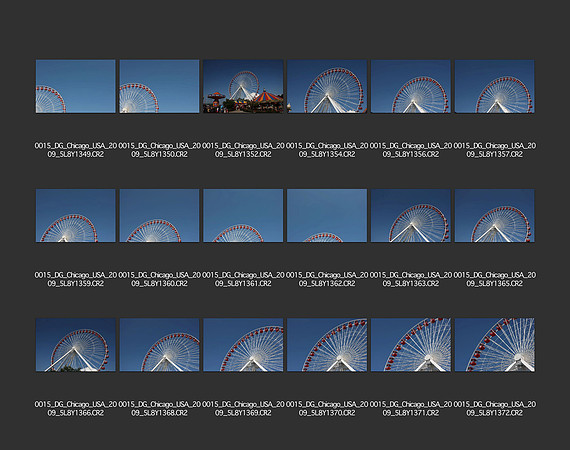This screenshot has width=570, height=450.
Task: Choose the thumbnail for image 5L8Y1356.CR2
Action: [x=411, y=86]
